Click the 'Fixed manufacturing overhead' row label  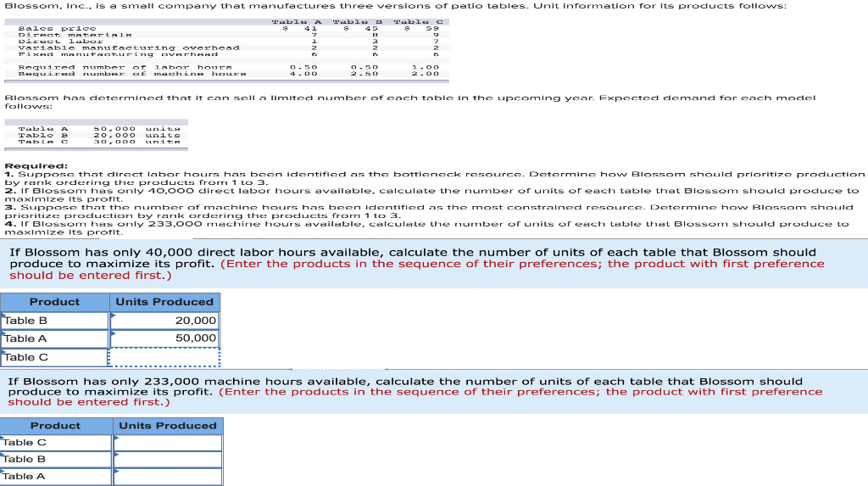[118, 54]
